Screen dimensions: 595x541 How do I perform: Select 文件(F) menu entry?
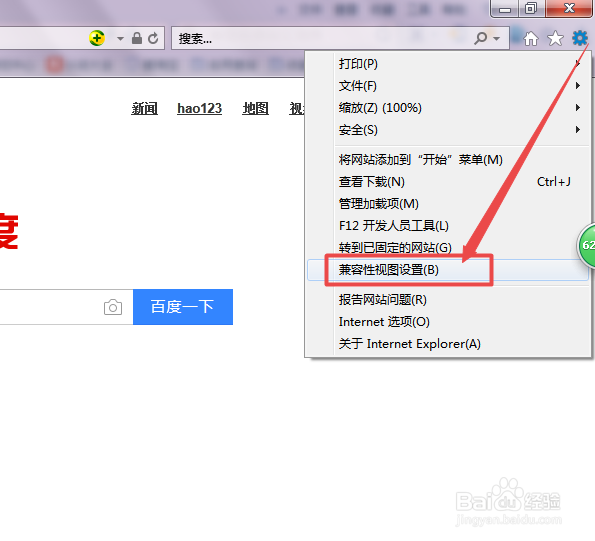tap(448, 85)
